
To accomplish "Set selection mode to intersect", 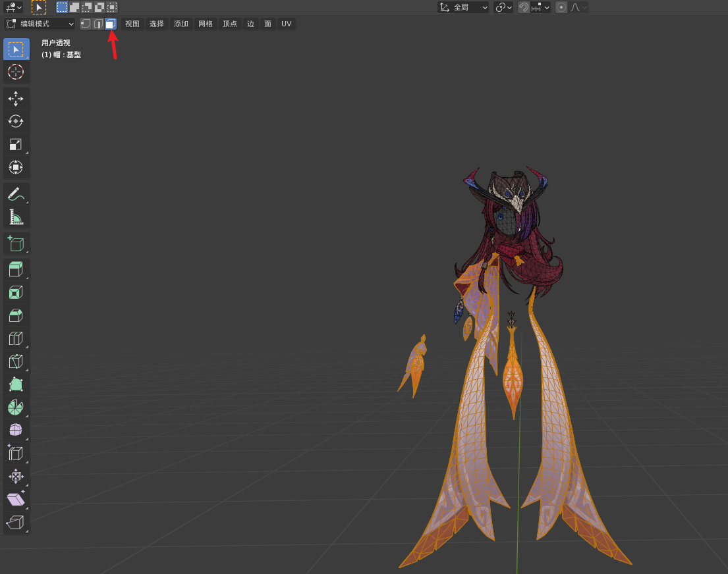I will click(112, 7).
